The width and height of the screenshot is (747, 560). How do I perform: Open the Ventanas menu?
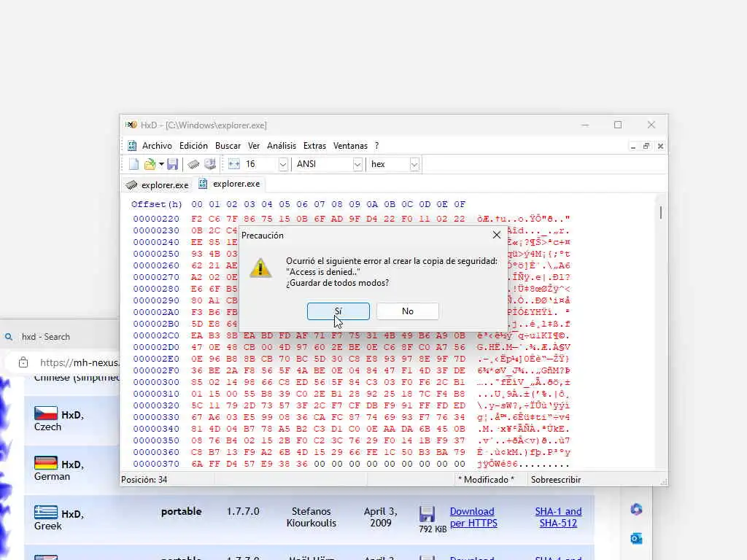[350, 146]
